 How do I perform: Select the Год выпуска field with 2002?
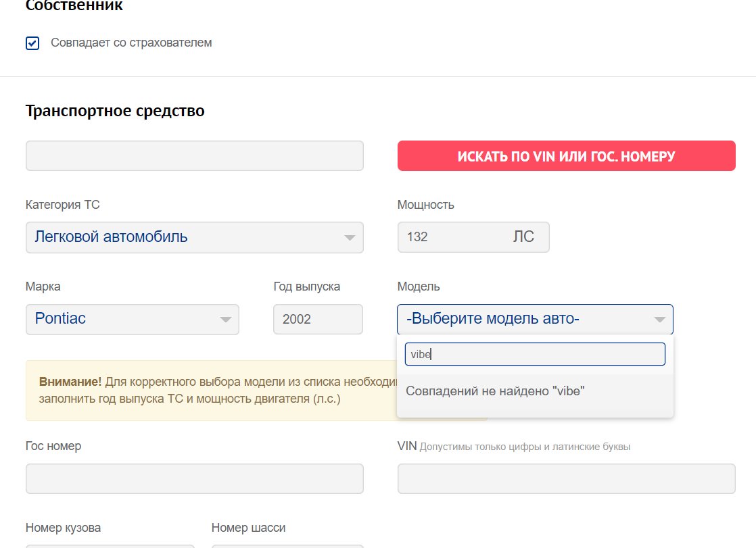(x=317, y=319)
